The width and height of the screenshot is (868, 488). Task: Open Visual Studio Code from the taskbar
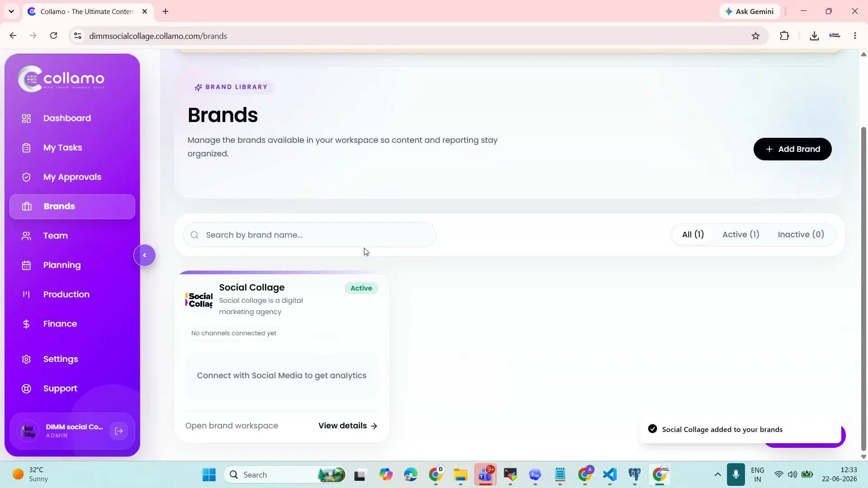[x=610, y=475]
